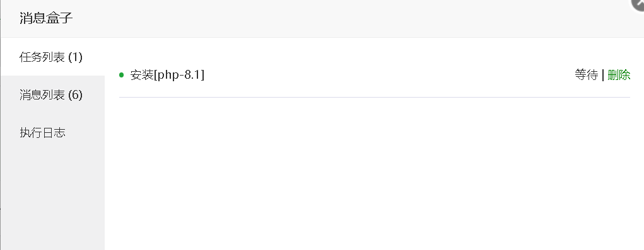
Task: Click the horizontal separator under the php-8.1 task
Action: click(x=375, y=97)
